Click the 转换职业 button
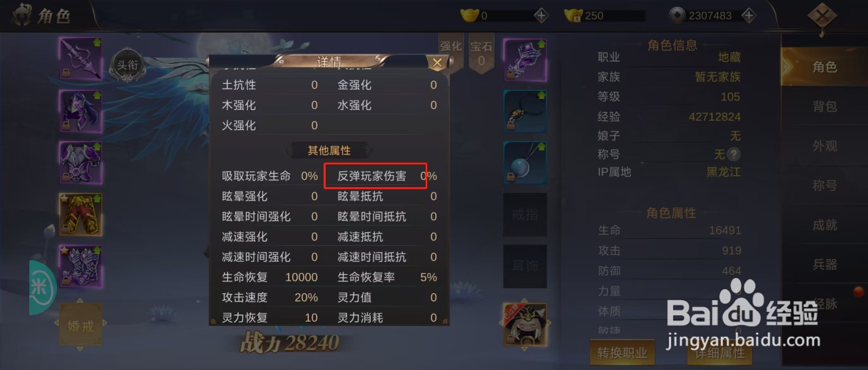 pyautogui.click(x=622, y=353)
